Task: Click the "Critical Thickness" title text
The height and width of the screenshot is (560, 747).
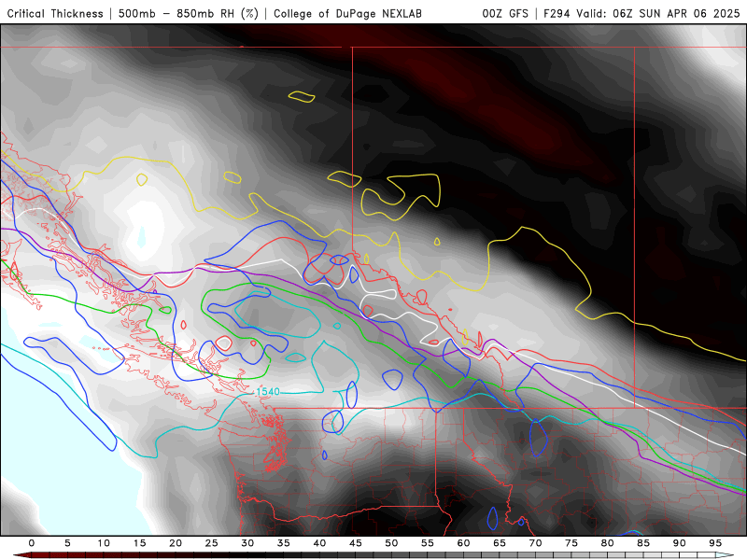Action: (x=55, y=13)
